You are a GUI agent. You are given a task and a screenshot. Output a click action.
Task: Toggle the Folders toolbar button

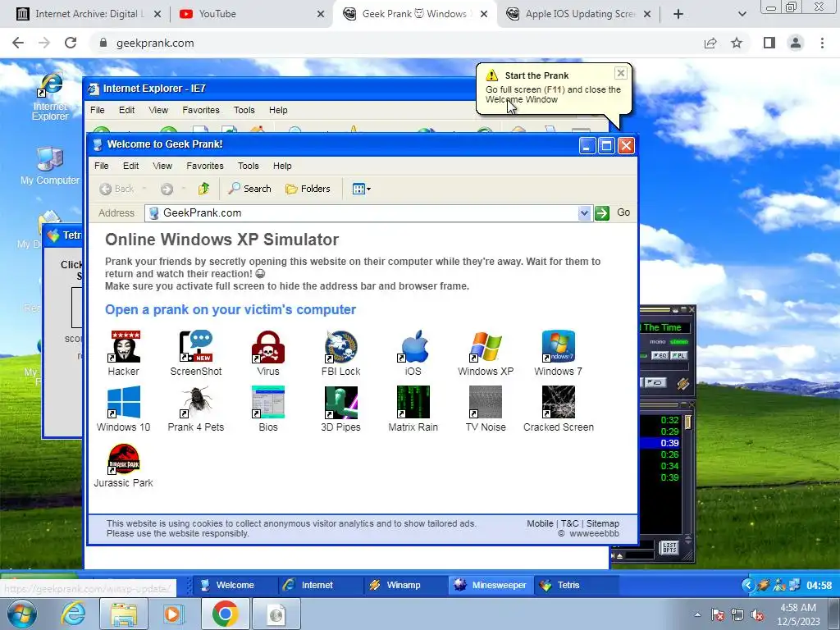pyautogui.click(x=308, y=189)
